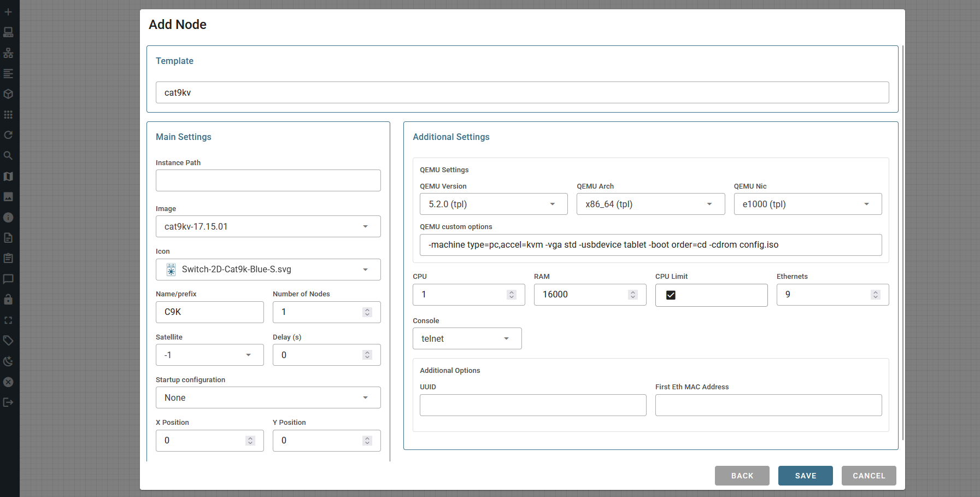The image size is (980, 497).
Task: Click the UUID input field
Action: (x=533, y=405)
